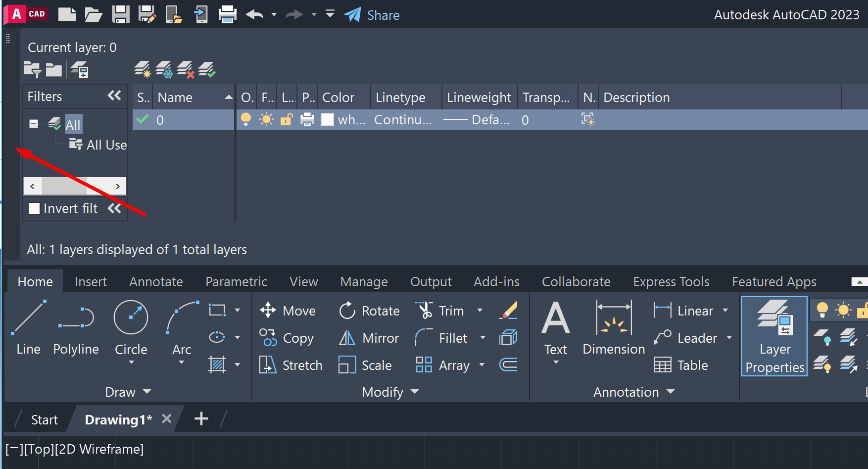Click the Offset tool icon
This screenshot has width=868, height=469.
point(509,365)
